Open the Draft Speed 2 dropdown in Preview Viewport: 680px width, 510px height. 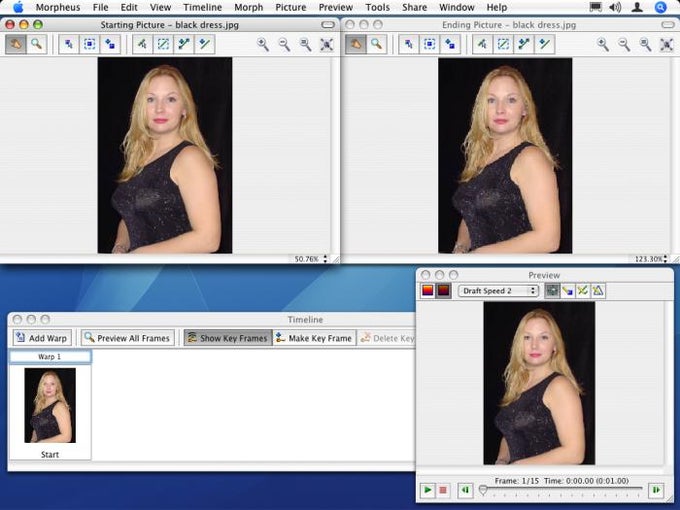tap(498, 291)
